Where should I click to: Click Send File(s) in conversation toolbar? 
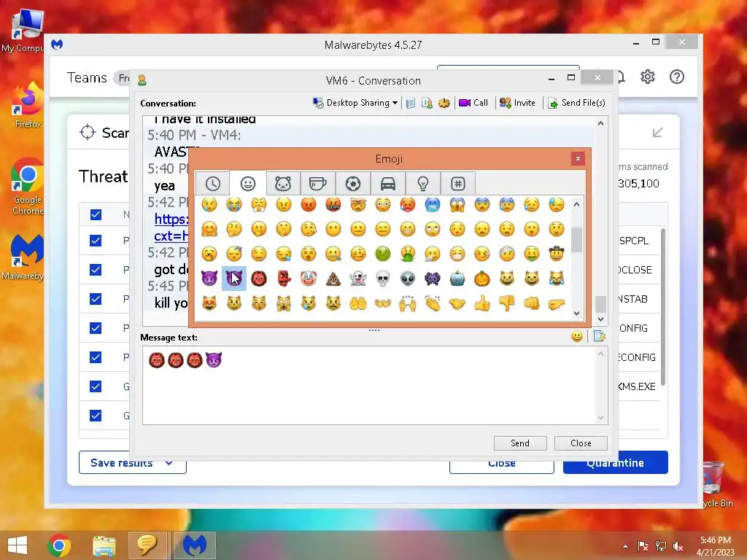(x=577, y=103)
